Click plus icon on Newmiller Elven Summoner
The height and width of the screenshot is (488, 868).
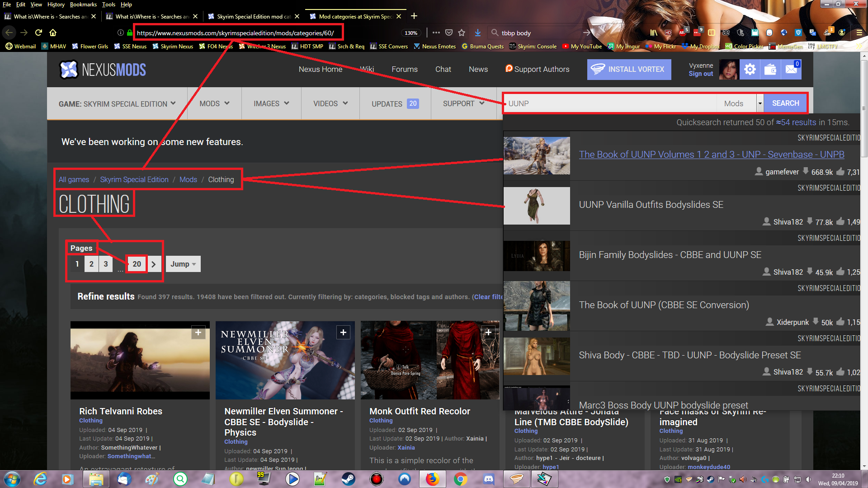pos(344,333)
